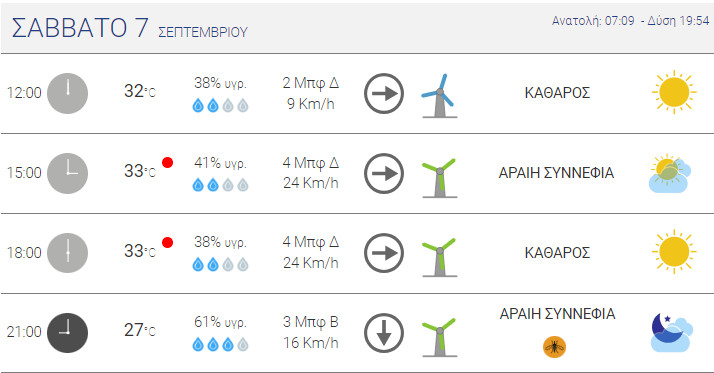
Task: Click the Ανατολή 07:09 - Δύση 19:54 sunrise and sunset text
Action: click(631, 20)
